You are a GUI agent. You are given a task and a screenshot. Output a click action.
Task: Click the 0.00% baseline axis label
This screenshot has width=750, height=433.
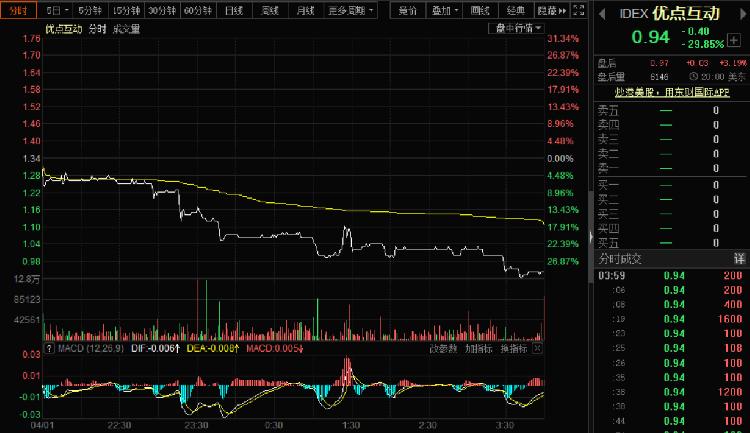click(x=561, y=158)
